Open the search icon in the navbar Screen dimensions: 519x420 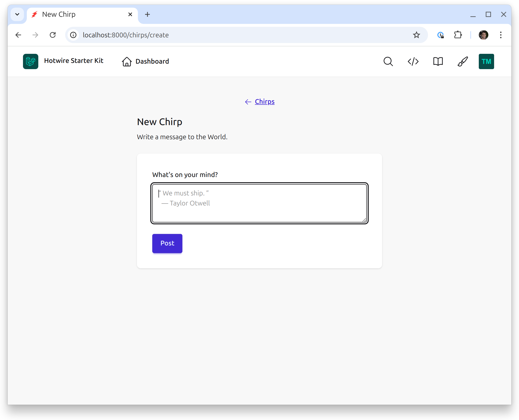point(388,61)
